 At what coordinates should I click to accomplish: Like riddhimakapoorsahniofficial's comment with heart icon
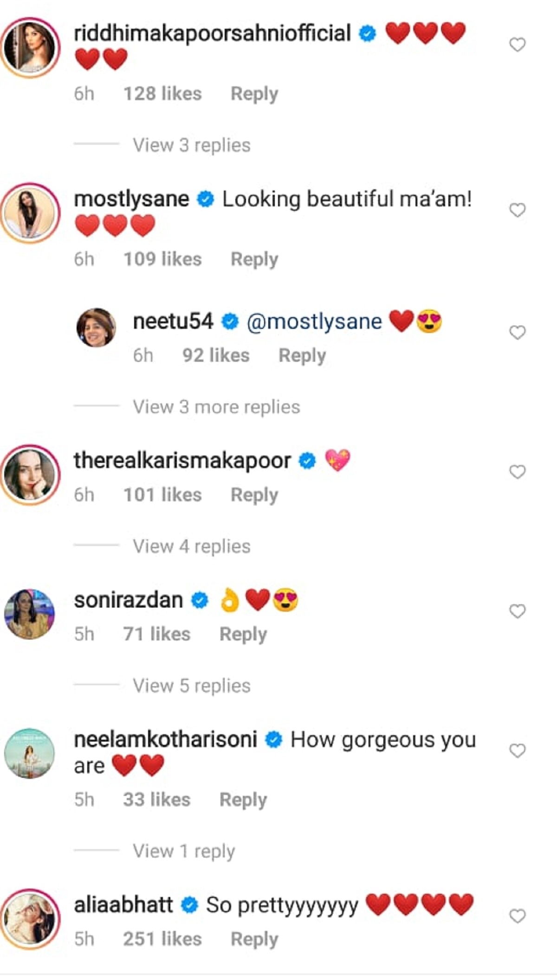tap(517, 45)
